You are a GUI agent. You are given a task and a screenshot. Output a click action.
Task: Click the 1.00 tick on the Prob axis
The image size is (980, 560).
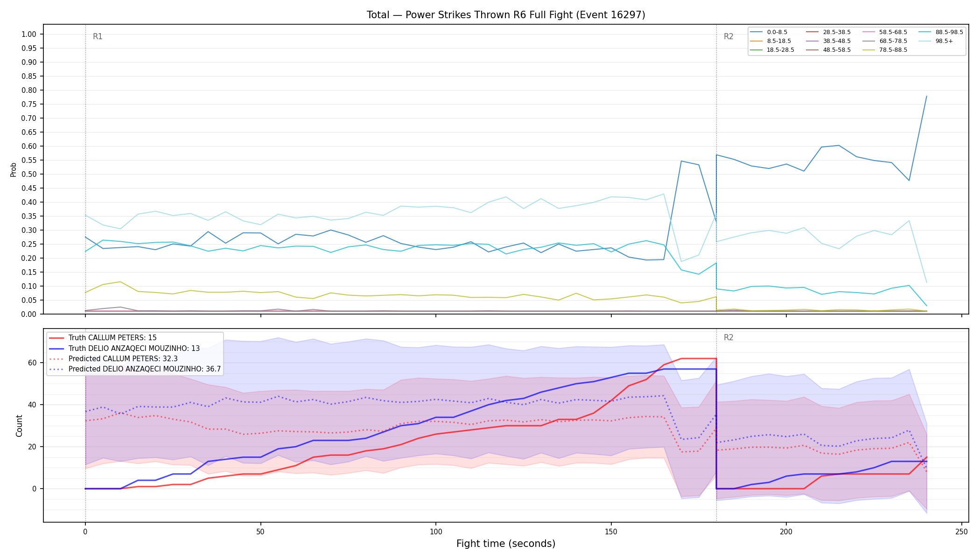(x=29, y=34)
